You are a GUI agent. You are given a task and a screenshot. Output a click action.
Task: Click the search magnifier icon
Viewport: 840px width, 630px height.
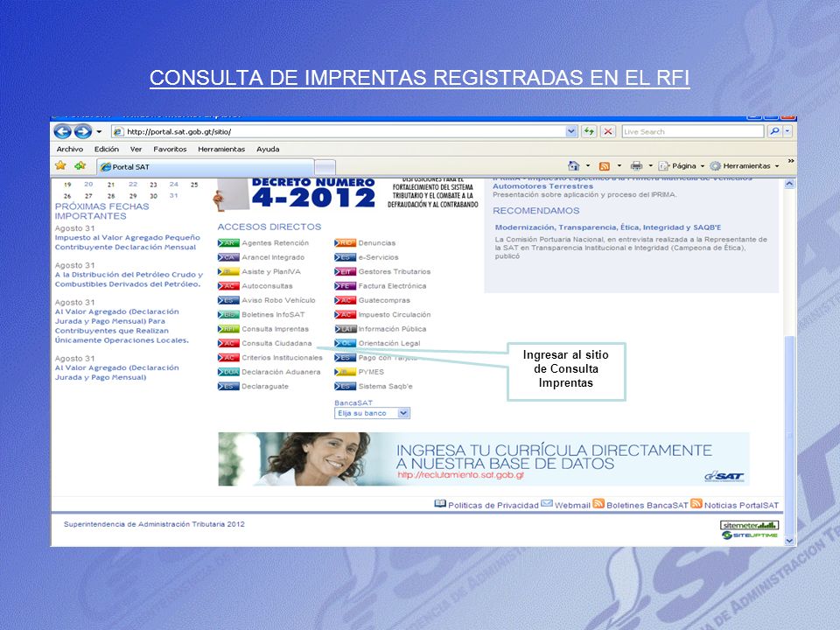(774, 131)
